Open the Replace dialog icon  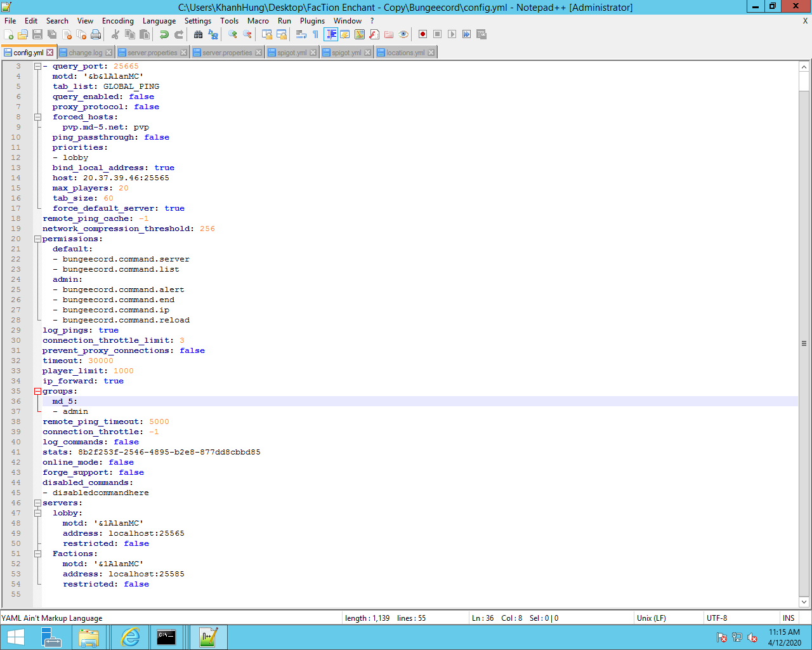pyautogui.click(x=213, y=34)
